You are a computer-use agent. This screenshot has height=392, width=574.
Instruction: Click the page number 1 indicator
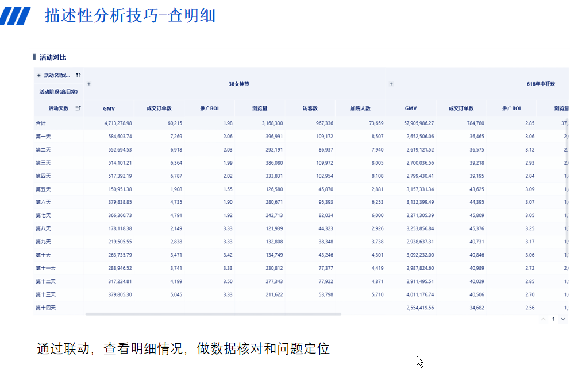coord(553,319)
